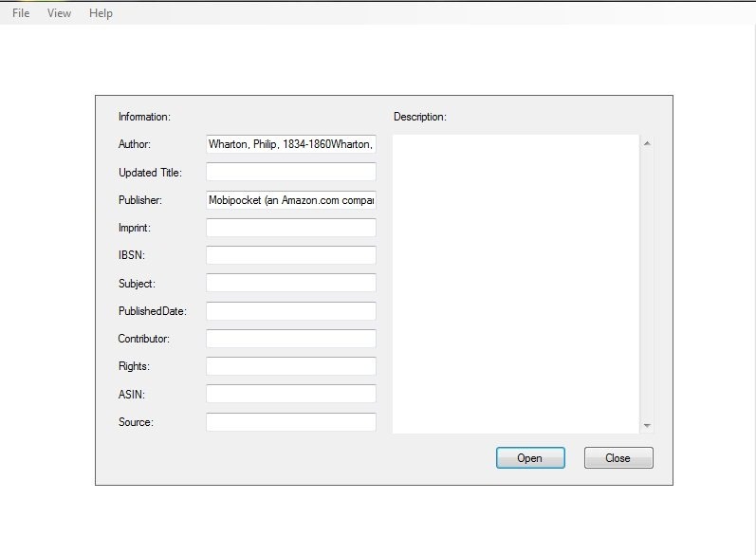Open the View menu
The image size is (756, 555).
pyautogui.click(x=59, y=13)
